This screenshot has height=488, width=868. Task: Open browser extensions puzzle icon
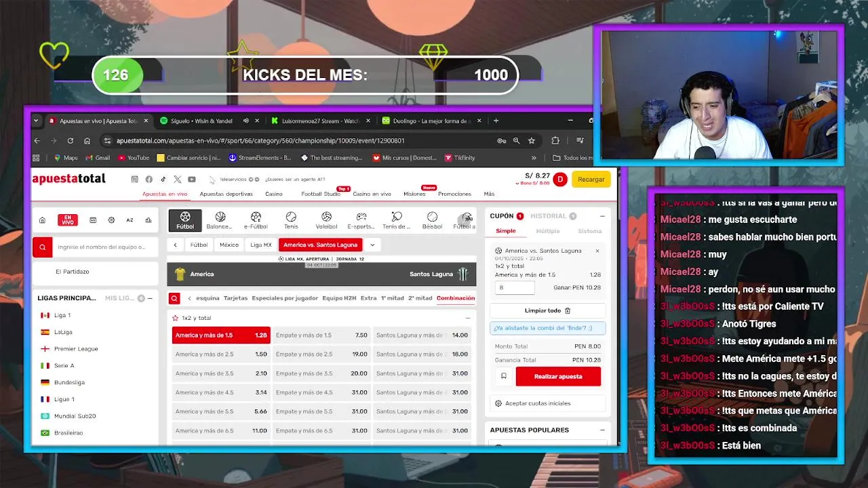[555, 140]
